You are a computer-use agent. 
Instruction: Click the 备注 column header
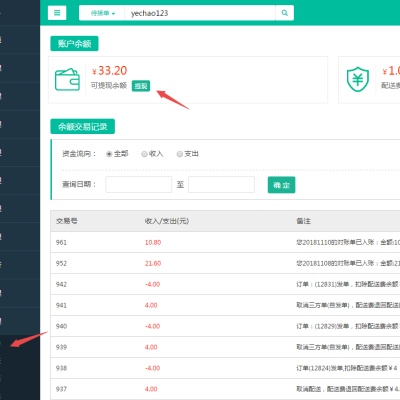tap(303, 221)
